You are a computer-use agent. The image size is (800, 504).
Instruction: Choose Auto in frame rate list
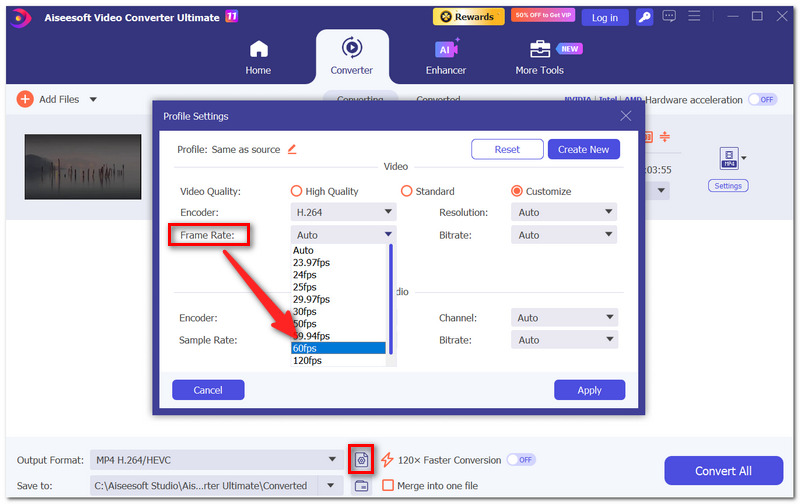339,250
